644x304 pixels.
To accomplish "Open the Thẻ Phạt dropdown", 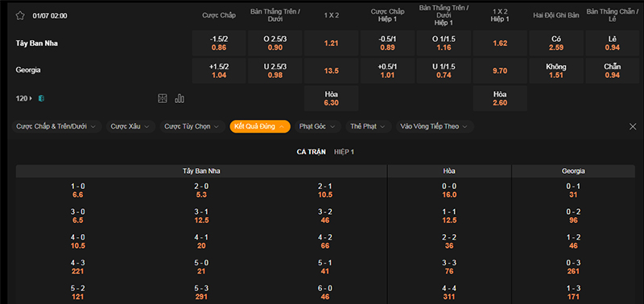I will point(369,126).
